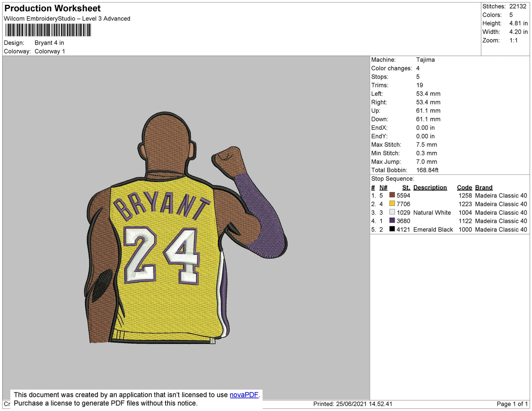Screen dimensions: 532x411
Task: Click 'Wilcom EmbroideryStudio – Level 3 Advanced' text
Action: [67, 19]
